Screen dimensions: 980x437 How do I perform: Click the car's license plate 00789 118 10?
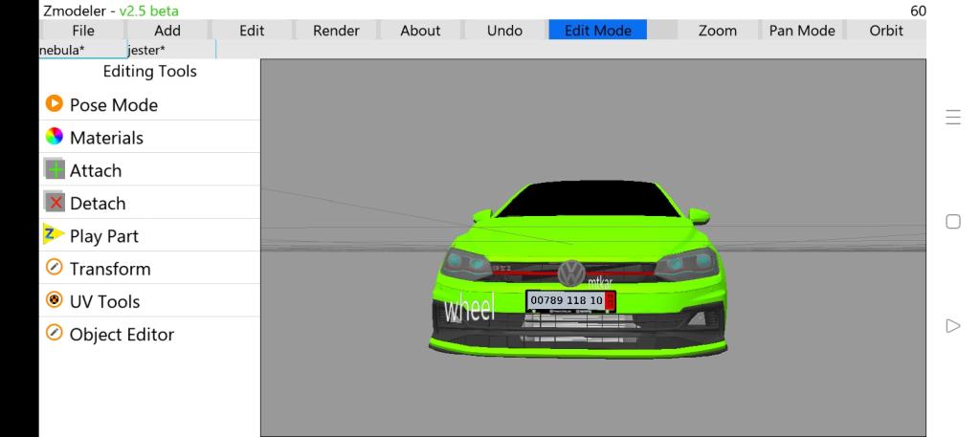click(x=570, y=301)
